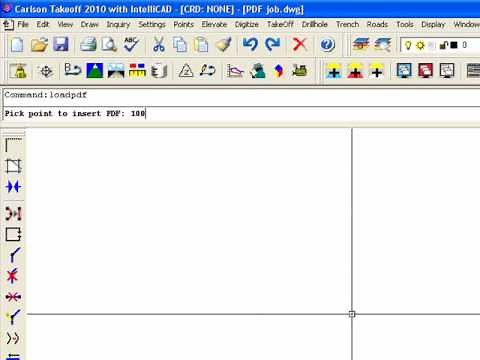Screen dimensions: 480x360
Task: Click the green worker figure icon
Action: (257, 71)
